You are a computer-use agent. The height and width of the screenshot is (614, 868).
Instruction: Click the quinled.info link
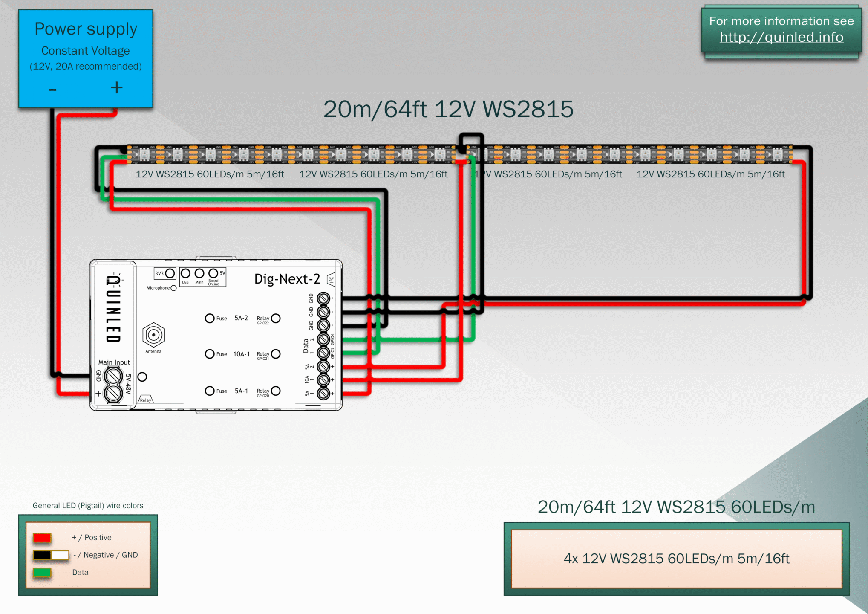(x=781, y=38)
